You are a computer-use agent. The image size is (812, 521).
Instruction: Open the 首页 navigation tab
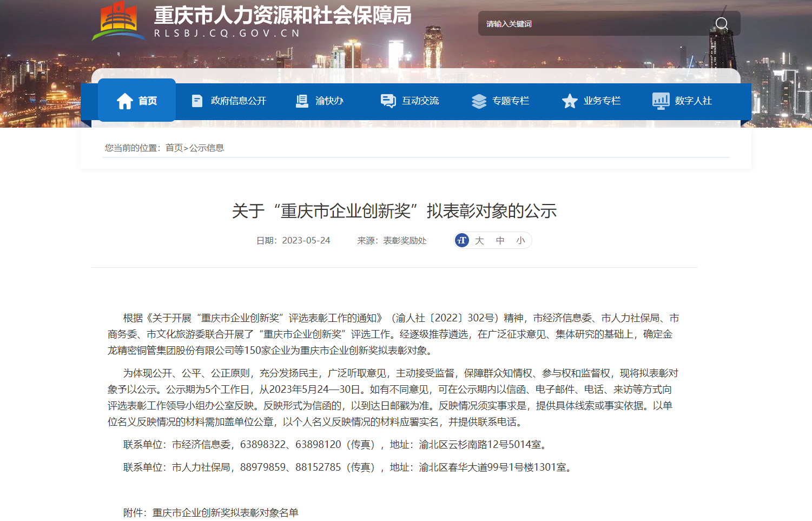tap(137, 100)
